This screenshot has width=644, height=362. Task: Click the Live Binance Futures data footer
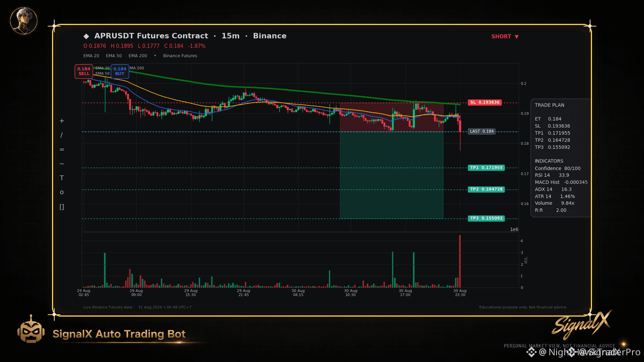pos(107,307)
